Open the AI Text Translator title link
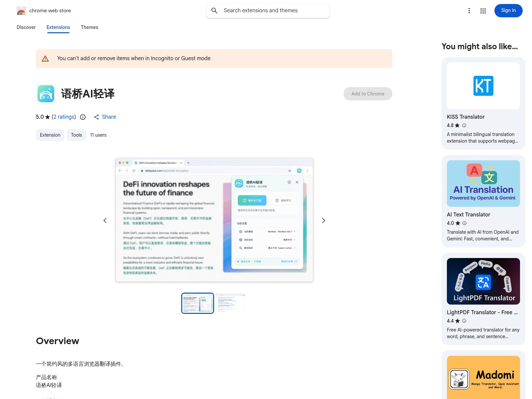The image size is (532, 399). tap(468, 214)
